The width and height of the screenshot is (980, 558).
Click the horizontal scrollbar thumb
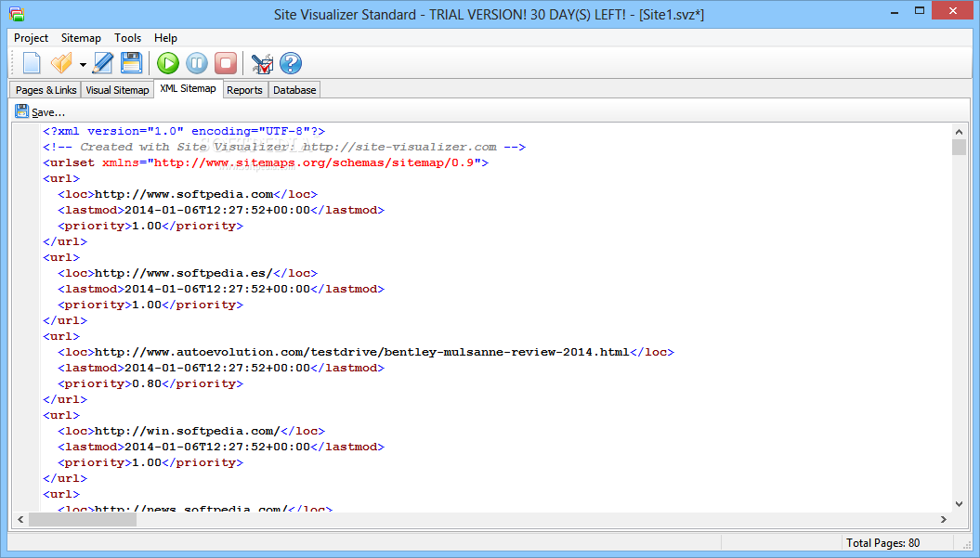(83, 519)
